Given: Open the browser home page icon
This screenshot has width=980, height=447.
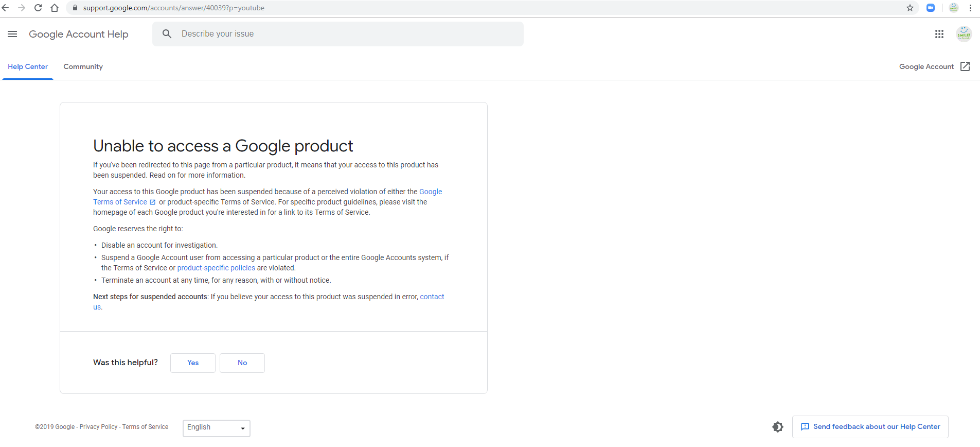Looking at the screenshot, I should 55,8.
